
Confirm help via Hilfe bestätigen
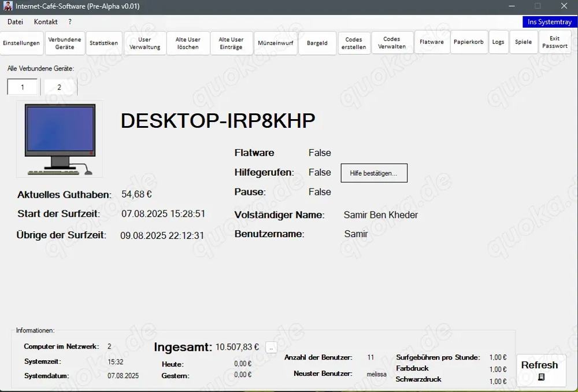click(x=374, y=172)
